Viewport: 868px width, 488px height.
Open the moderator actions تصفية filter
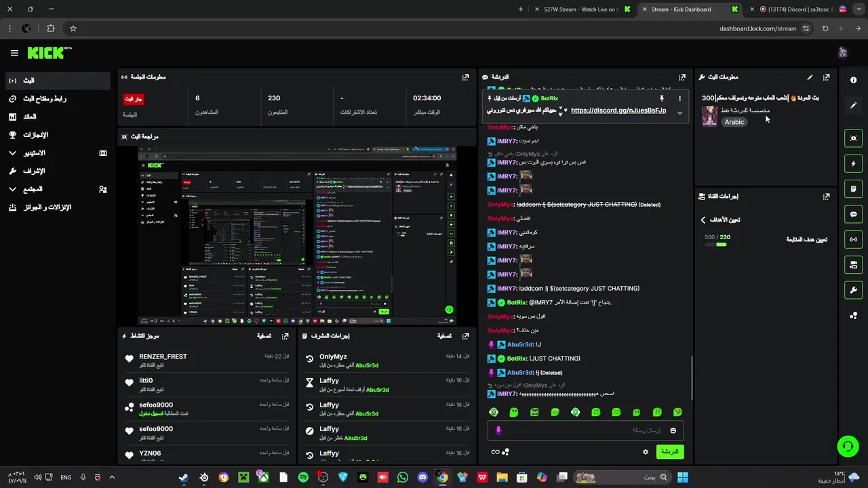[x=444, y=335]
